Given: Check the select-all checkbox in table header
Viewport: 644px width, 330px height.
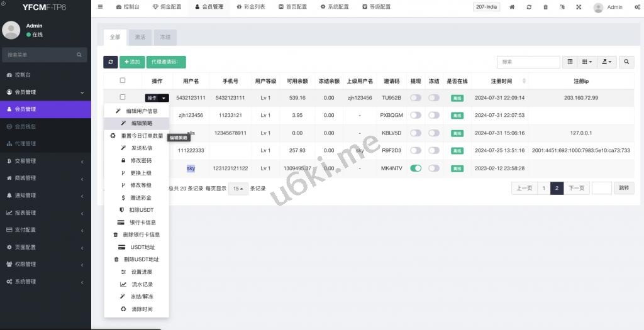Looking at the screenshot, I should (x=123, y=80).
